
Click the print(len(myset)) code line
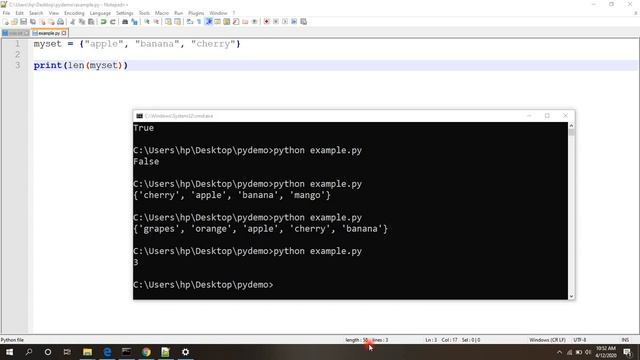click(81, 65)
